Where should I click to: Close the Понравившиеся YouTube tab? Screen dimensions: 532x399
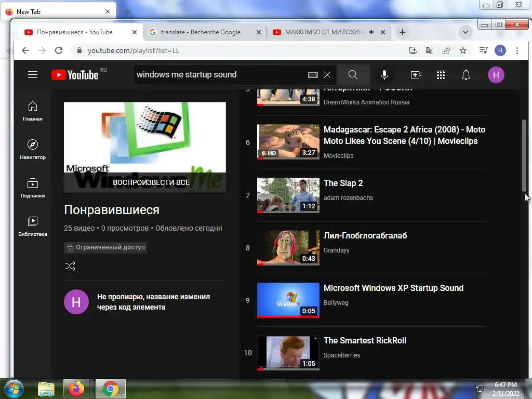(135, 32)
